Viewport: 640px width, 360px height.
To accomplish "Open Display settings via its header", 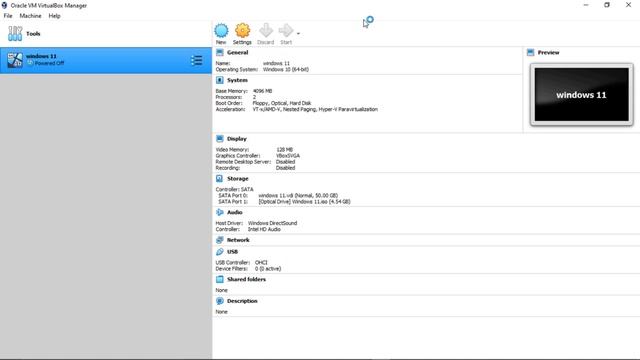I will (x=237, y=139).
